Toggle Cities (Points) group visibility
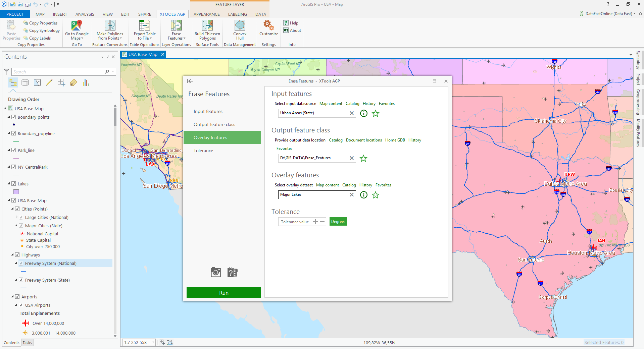This screenshot has width=644, height=349. pyautogui.click(x=17, y=209)
